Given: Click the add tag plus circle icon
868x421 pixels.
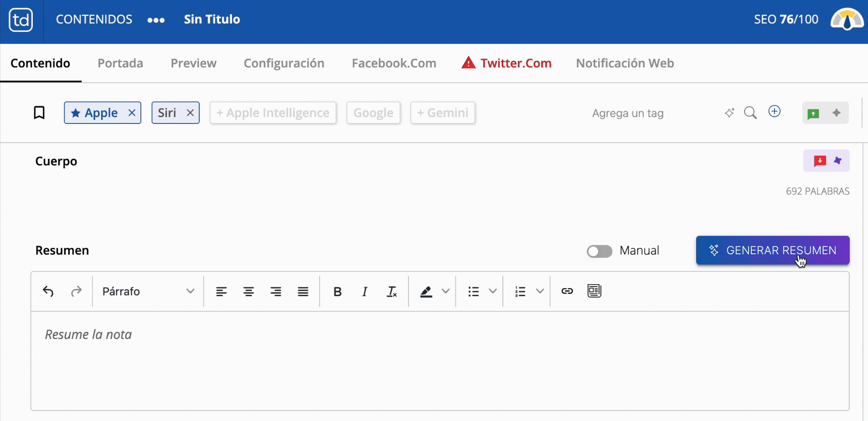Looking at the screenshot, I should tap(775, 111).
